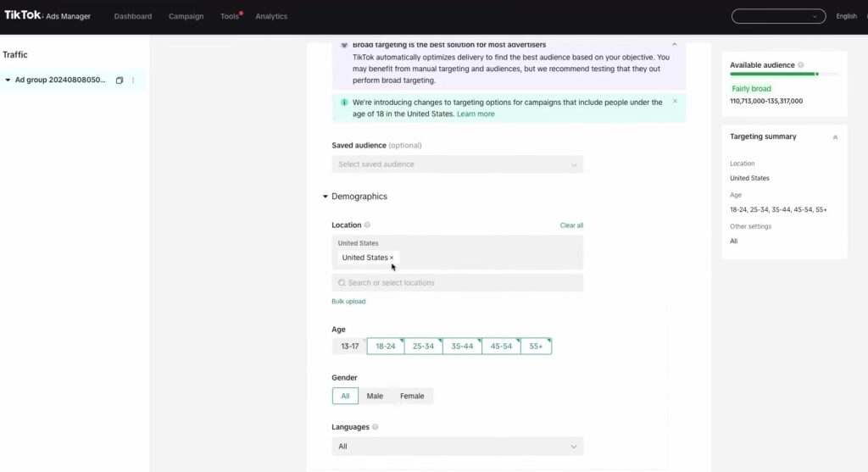Collapse the broad targeting tip banner
Image resolution: width=868 pixels, height=472 pixels.
[x=674, y=45]
